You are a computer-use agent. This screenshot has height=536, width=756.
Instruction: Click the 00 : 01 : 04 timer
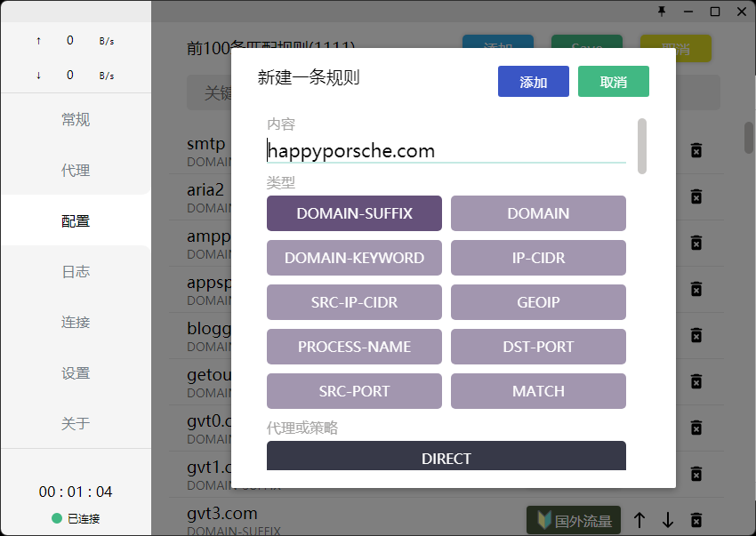click(76, 492)
